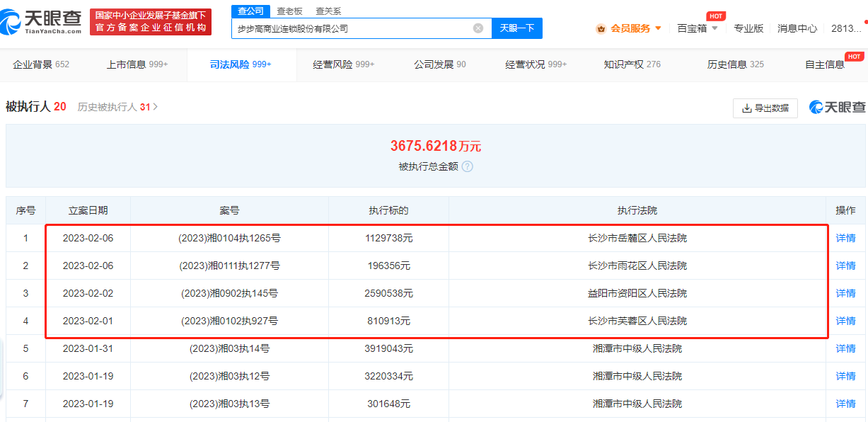Click the 导出数据 export button
The height and width of the screenshot is (422, 868).
click(x=765, y=108)
